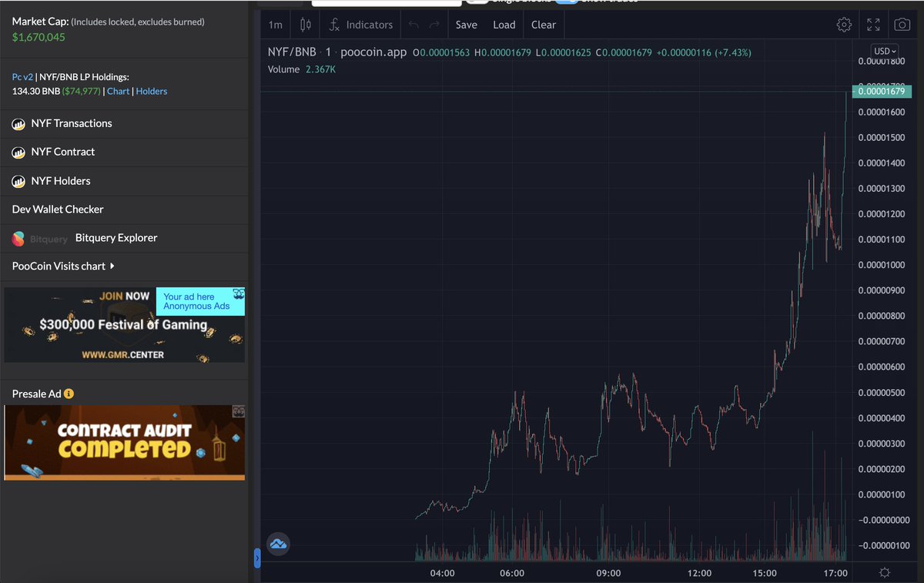Collapse the sidebar with blue handle

click(257, 558)
